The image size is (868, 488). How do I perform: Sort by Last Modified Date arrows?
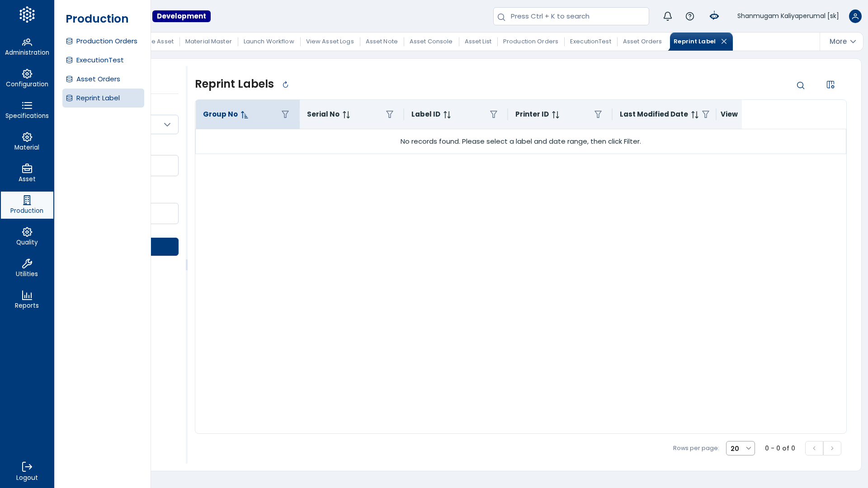pyautogui.click(x=695, y=115)
